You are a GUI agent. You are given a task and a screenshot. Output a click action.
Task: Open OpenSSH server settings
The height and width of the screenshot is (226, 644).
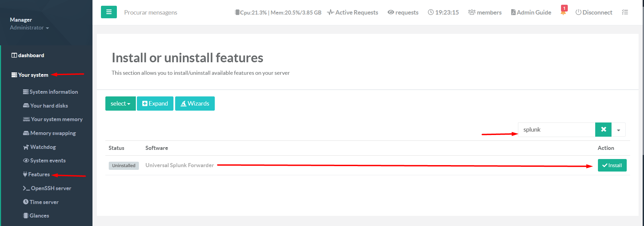(47, 188)
